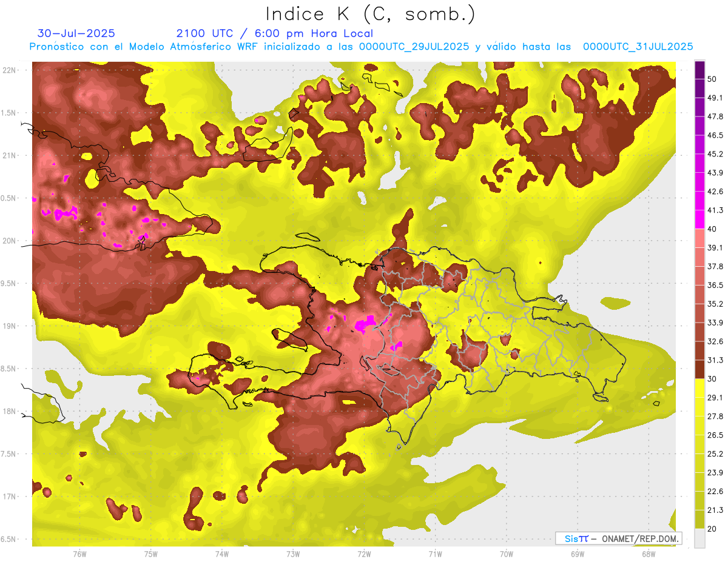The image size is (728, 562).
Task: Click the legend value '20'
Action: (713, 529)
